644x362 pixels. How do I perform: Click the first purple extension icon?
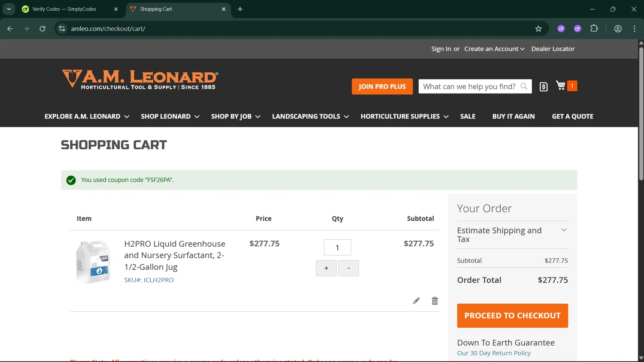561,29
